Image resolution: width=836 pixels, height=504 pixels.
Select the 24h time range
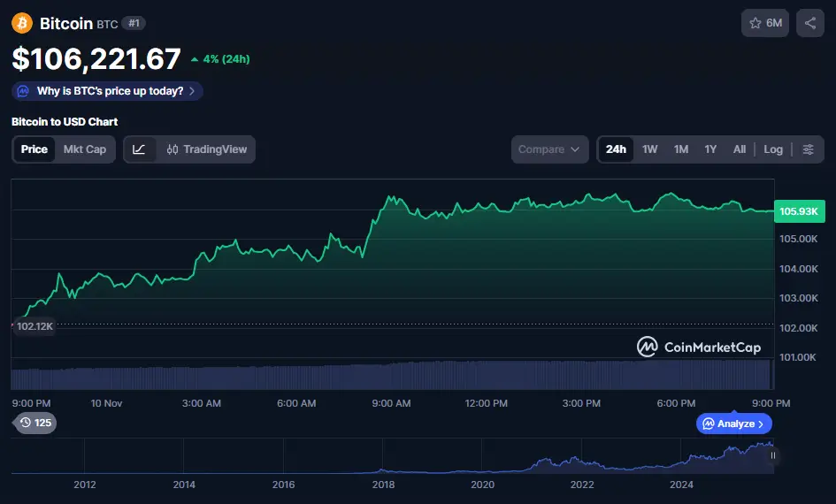click(x=616, y=149)
